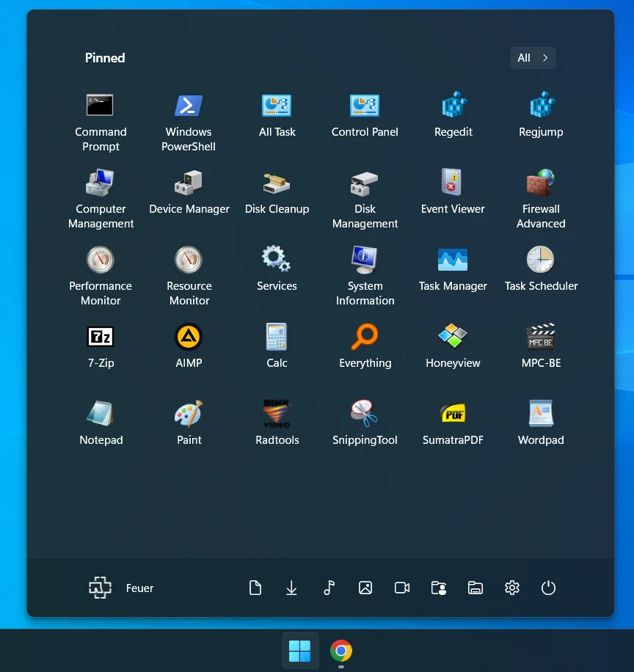Switch to Google Chrome on the taskbar
The image size is (634, 672).
[341, 651]
